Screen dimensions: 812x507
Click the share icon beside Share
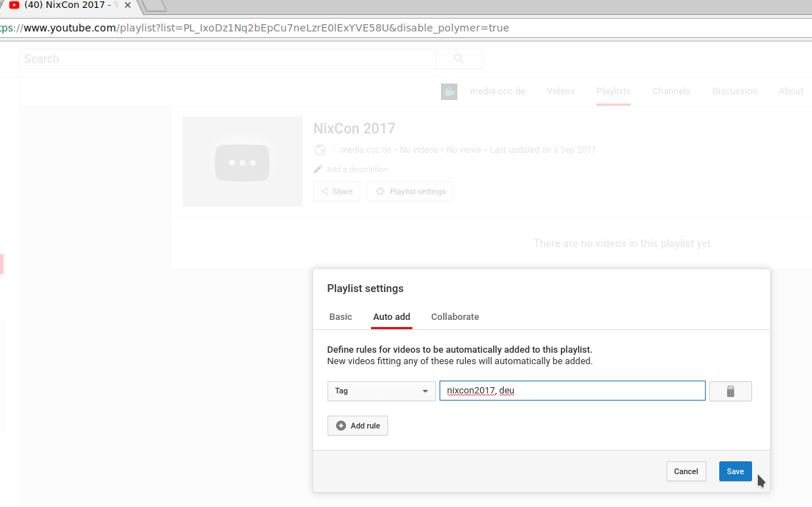tap(325, 192)
